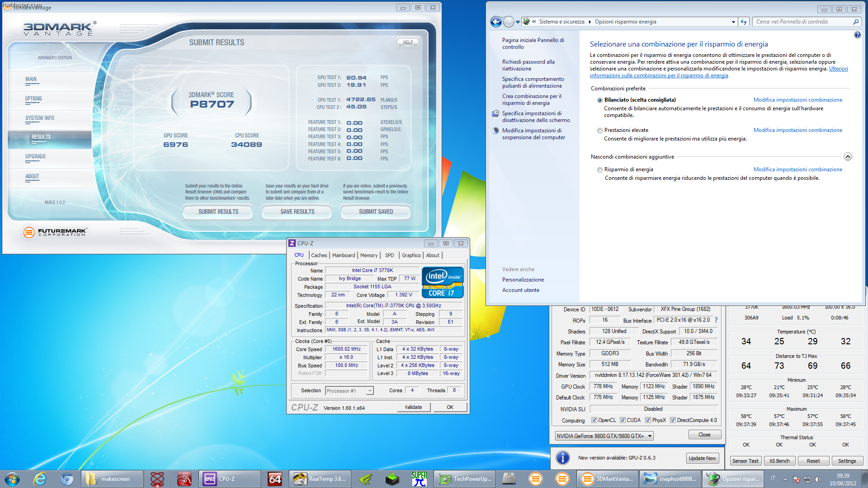Image resolution: width=868 pixels, height=488 pixels.
Task: Switch to the Caches tab in CPU-Z
Action: pyautogui.click(x=319, y=255)
